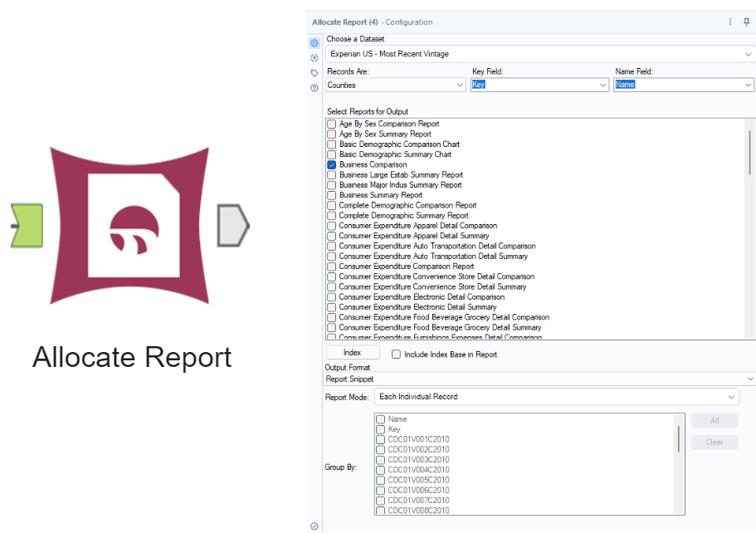Screen dimensions: 756x533
Task: Click the Index button
Action: click(x=353, y=353)
